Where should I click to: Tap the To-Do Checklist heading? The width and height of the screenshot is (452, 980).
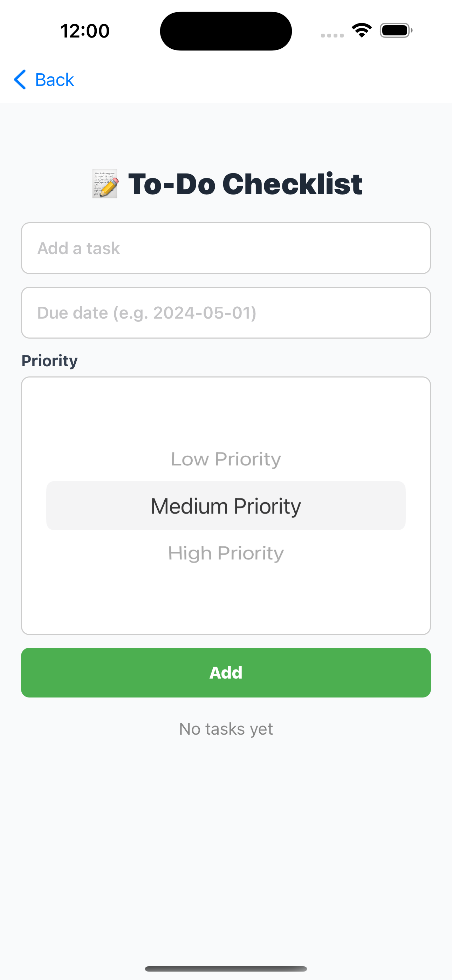point(245,184)
